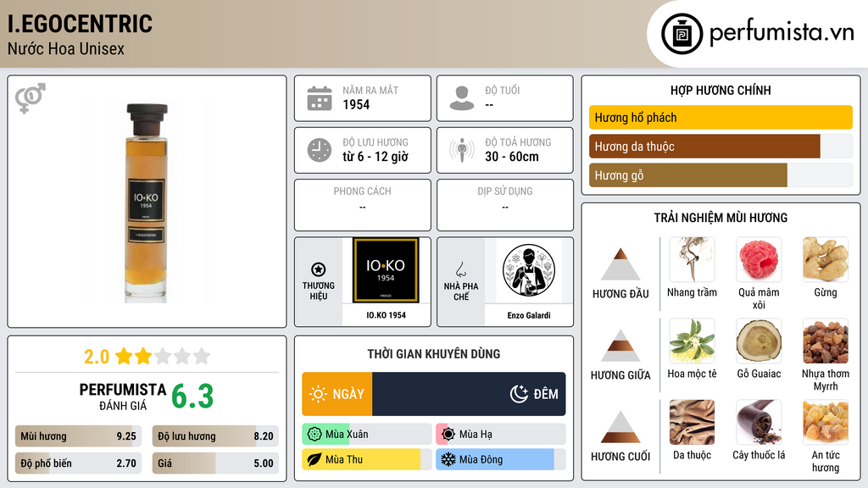Click the Trải nghiệm mùi hương heading
The width and height of the screenshot is (868, 488).
(x=721, y=218)
